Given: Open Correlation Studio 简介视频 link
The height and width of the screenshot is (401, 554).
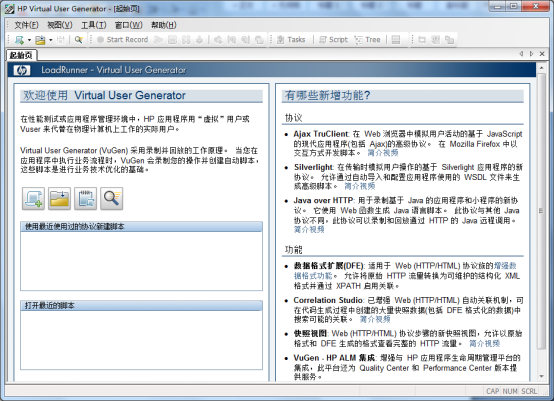Looking at the screenshot, I should point(375,319).
